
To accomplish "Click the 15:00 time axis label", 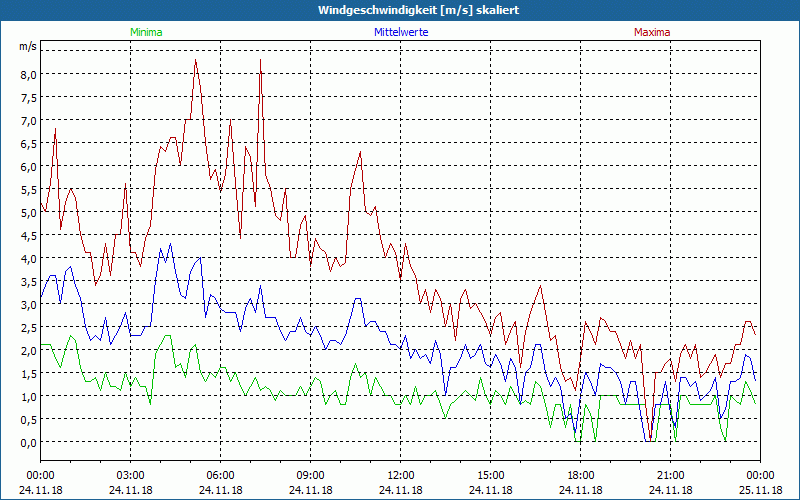I will [491, 476].
